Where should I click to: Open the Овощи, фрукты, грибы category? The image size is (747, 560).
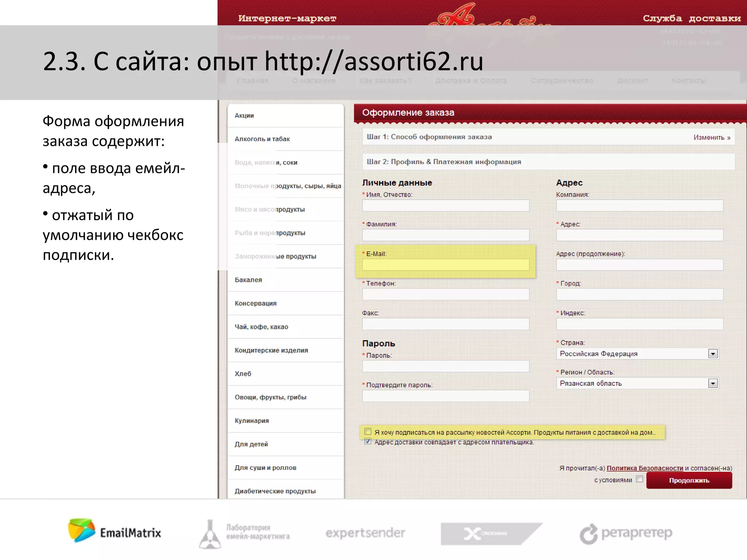285,397
